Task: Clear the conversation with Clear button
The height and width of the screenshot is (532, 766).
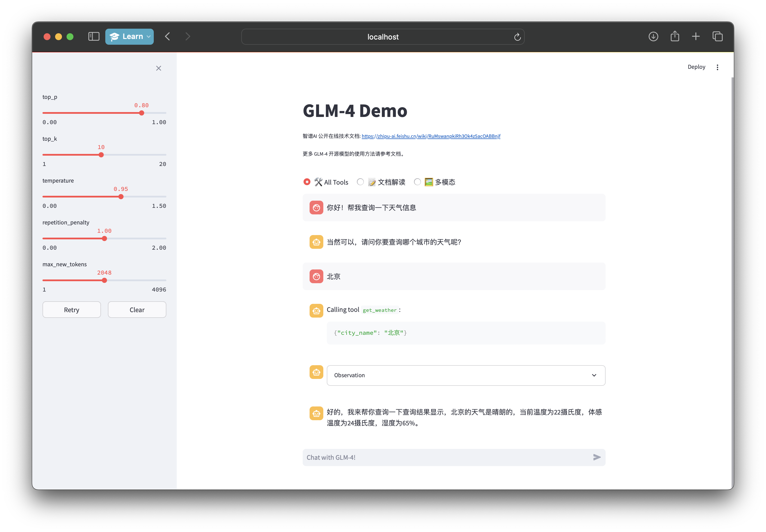Action: click(137, 309)
